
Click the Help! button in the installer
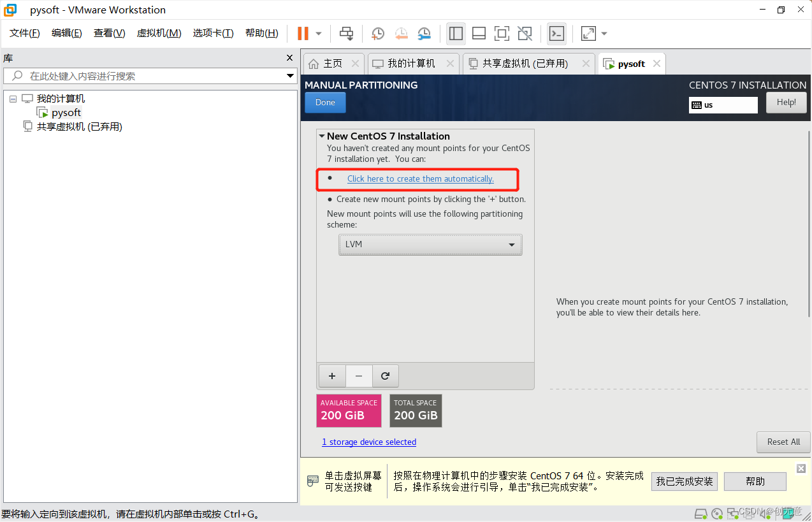(786, 103)
